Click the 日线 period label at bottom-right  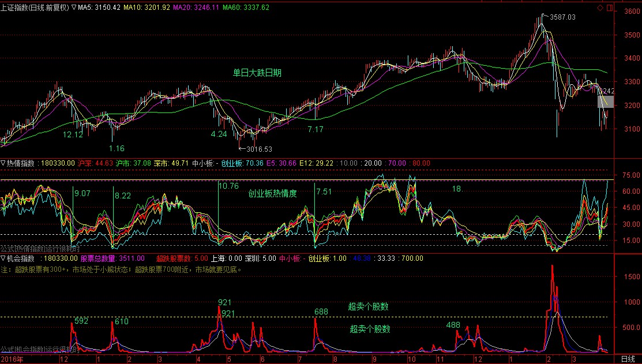coord(628,359)
